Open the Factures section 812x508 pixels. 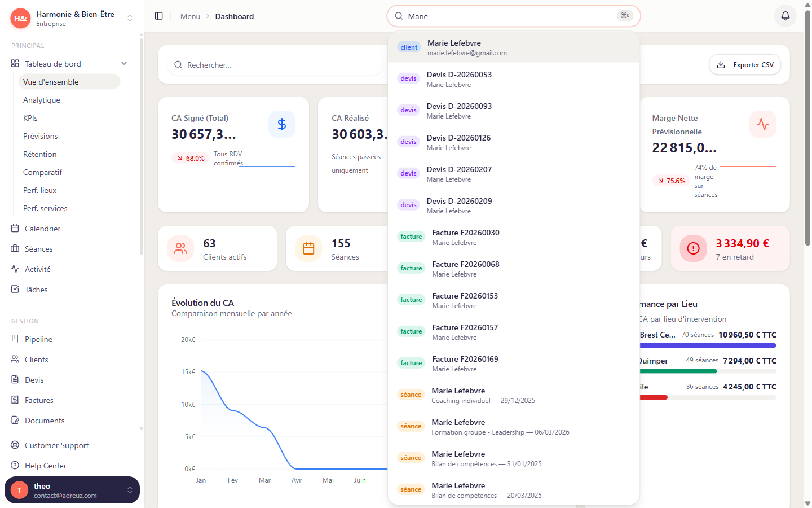coord(37,400)
